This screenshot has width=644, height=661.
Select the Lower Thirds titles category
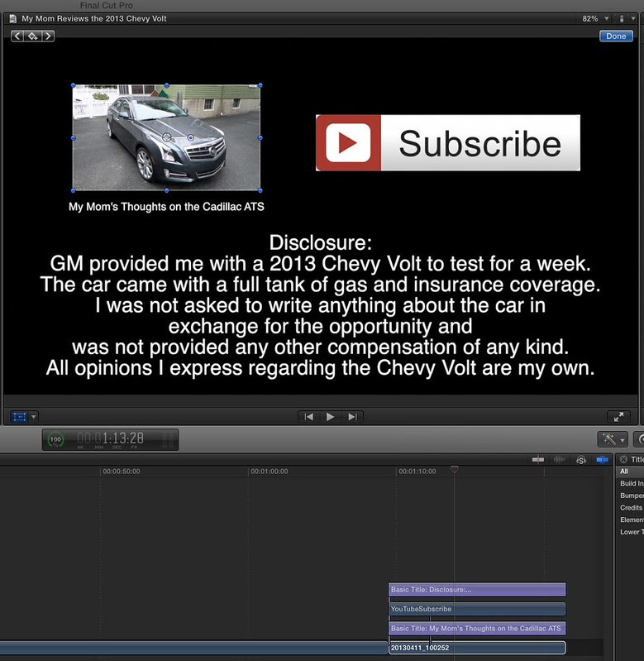[631, 532]
